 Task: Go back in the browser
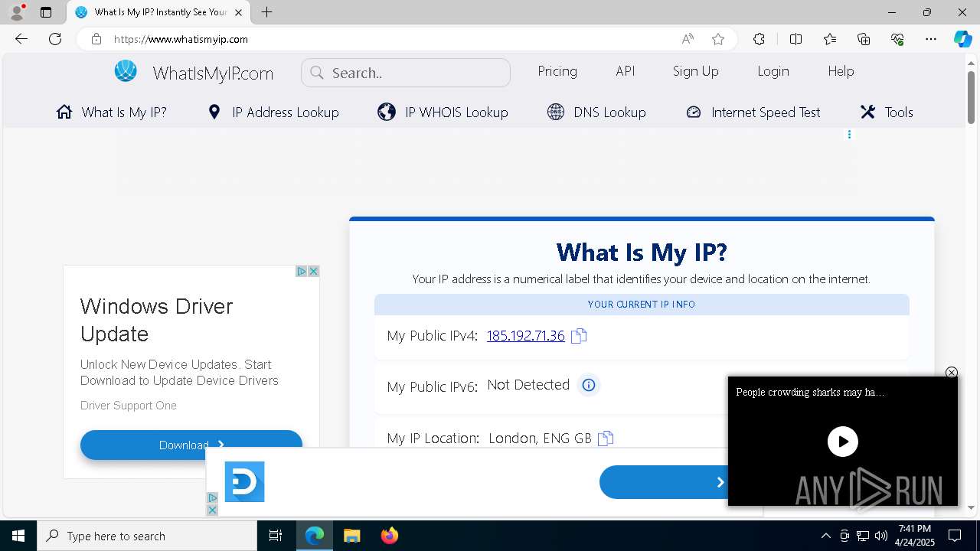(21, 39)
